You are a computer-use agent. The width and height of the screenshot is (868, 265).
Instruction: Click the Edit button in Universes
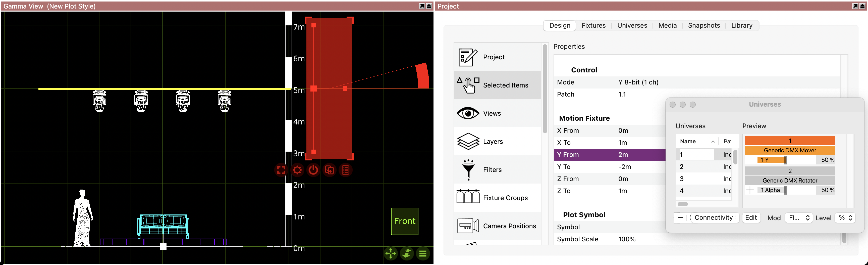(751, 218)
